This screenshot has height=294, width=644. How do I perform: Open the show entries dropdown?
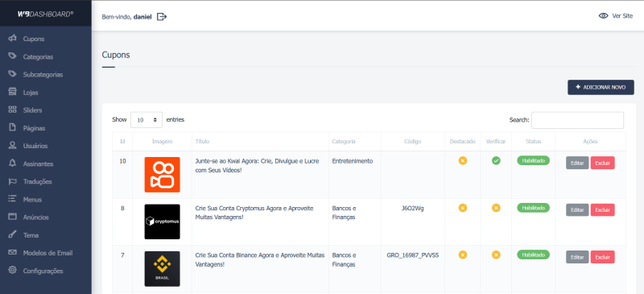click(x=147, y=120)
